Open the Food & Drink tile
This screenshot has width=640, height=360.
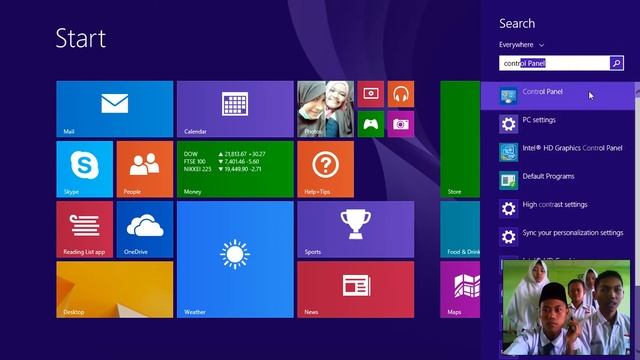coord(460,229)
